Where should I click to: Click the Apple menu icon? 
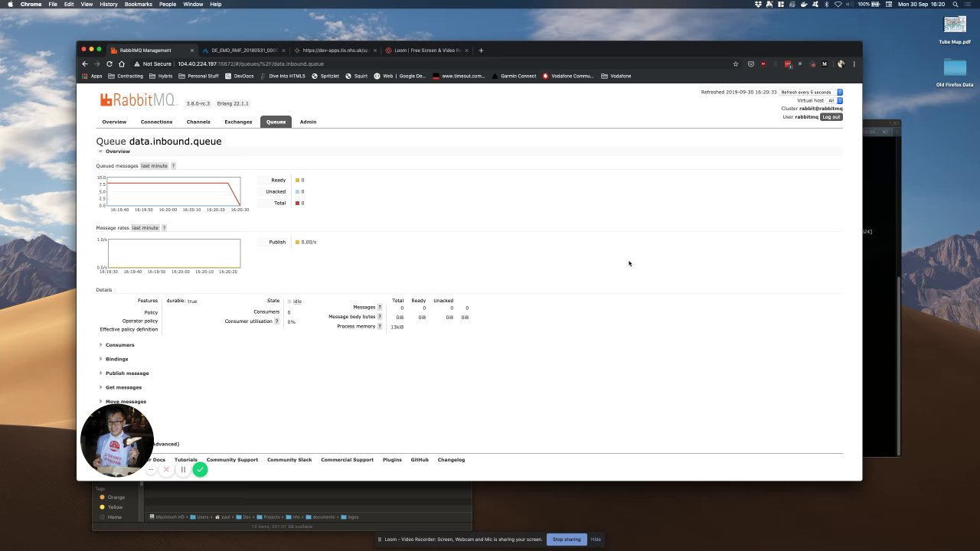(x=10, y=4)
